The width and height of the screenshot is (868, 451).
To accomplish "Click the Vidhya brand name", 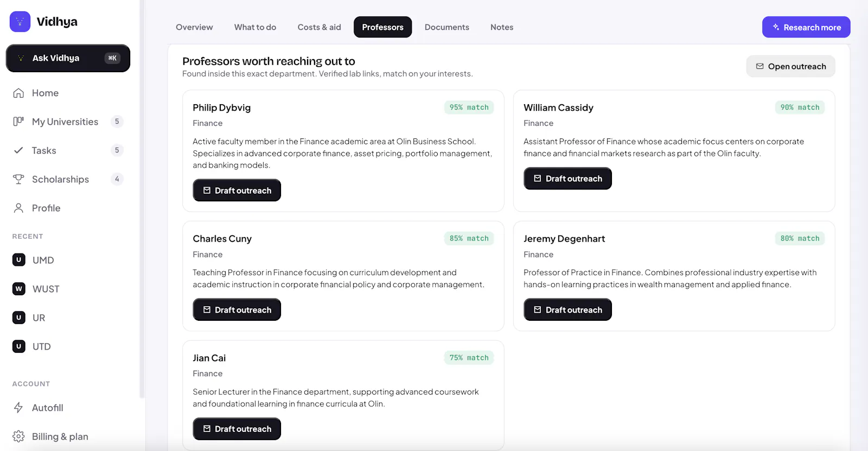I will (57, 22).
